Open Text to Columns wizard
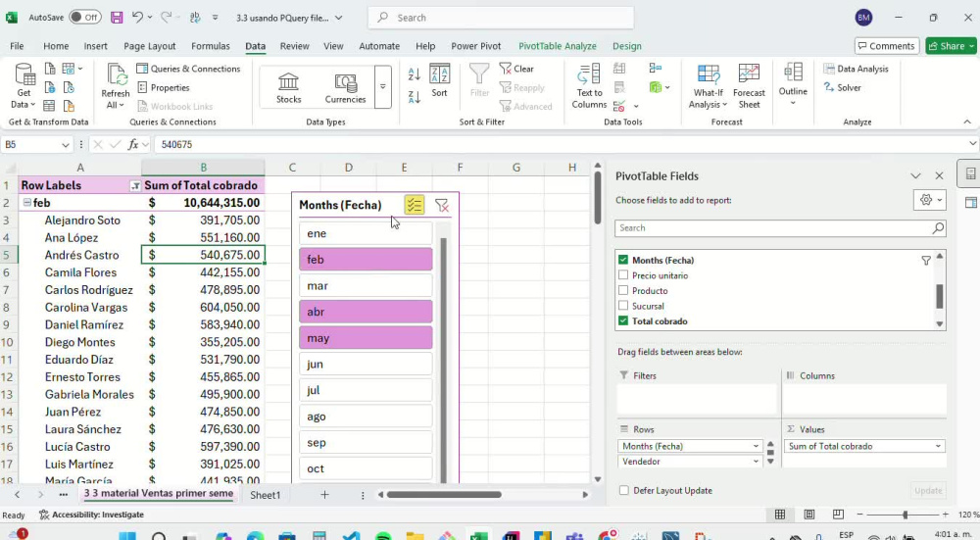980x540 pixels. pyautogui.click(x=589, y=86)
